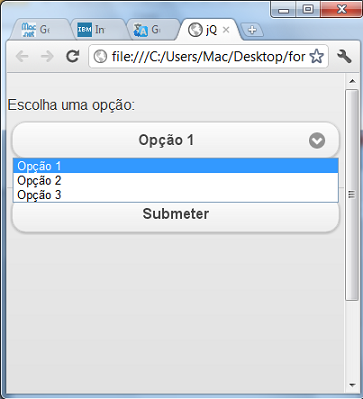The width and height of the screenshot is (363, 399).
Task: Click the vertical scrollbar thumb
Action: pyautogui.click(x=351, y=195)
